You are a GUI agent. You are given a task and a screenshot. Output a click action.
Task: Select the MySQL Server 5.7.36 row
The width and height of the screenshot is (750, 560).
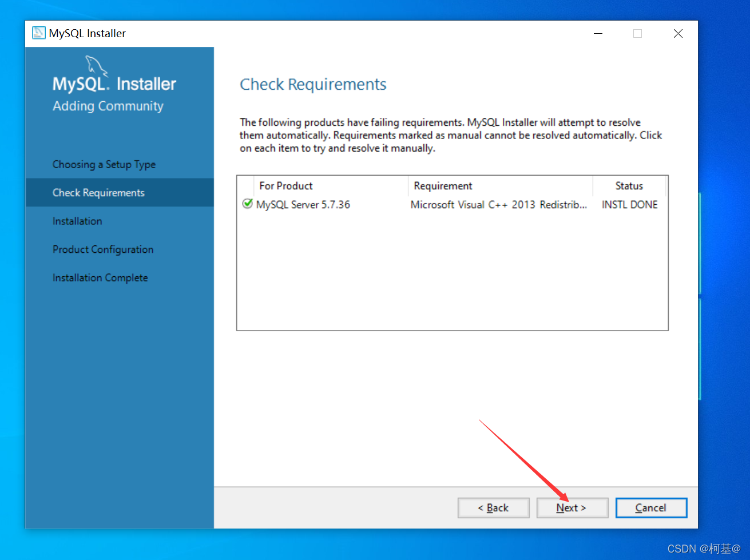coord(453,205)
